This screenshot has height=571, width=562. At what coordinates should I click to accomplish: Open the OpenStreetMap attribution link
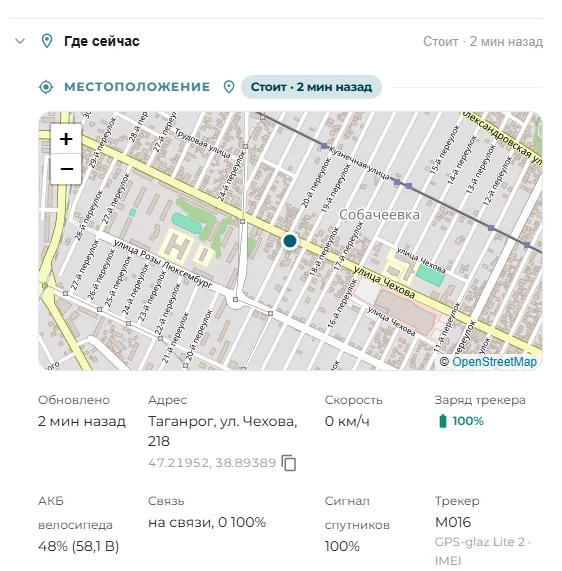point(494,362)
